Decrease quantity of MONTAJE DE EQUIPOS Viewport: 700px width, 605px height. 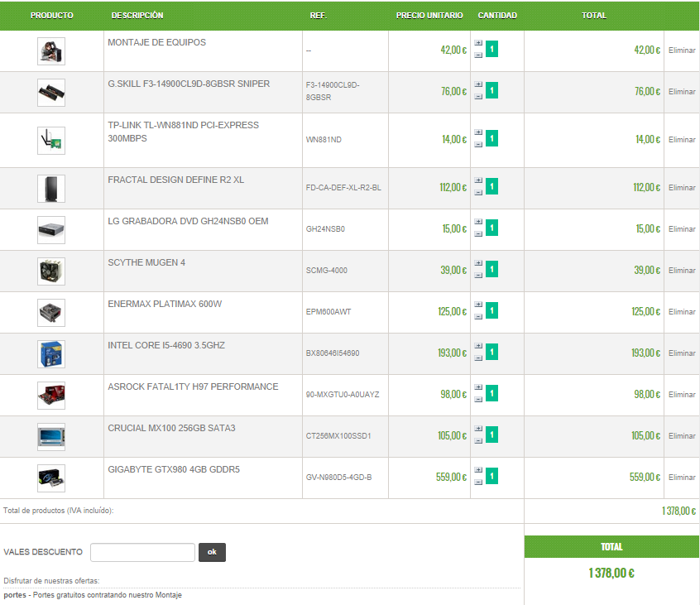point(478,55)
